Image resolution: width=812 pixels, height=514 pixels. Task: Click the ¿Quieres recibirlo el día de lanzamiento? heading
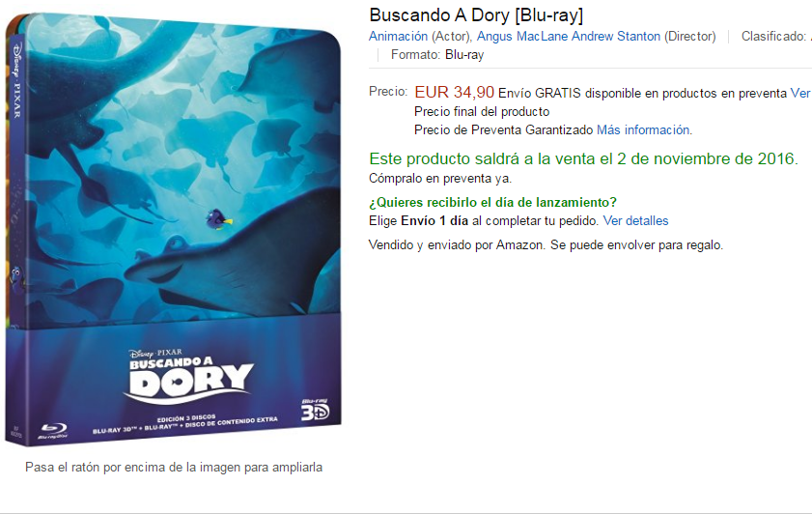492,202
